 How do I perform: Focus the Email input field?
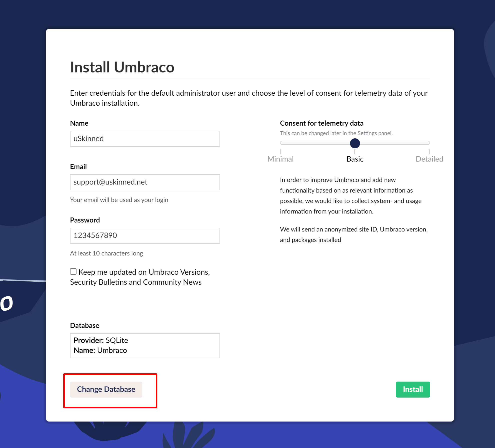[x=145, y=182]
